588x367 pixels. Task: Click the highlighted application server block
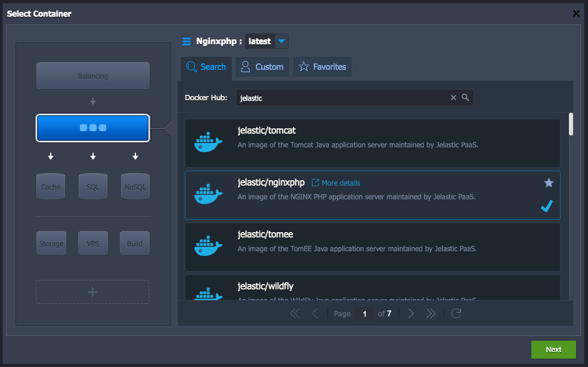tap(92, 128)
